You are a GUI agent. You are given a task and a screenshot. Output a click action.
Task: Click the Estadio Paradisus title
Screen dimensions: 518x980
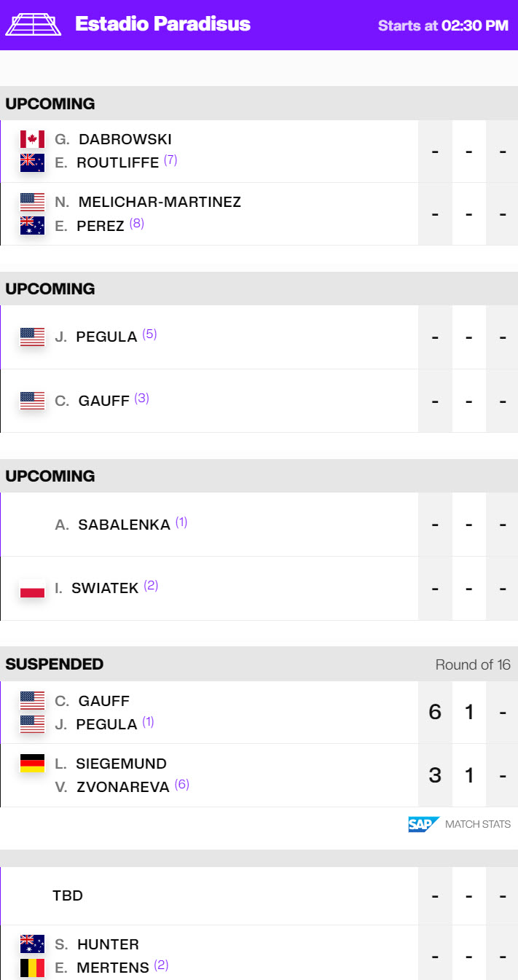point(162,24)
